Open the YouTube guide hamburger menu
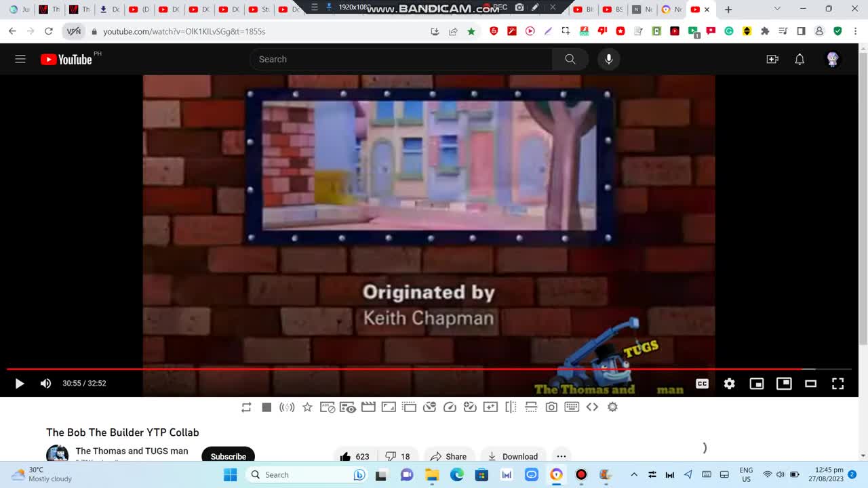The width and height of the screenshot is (868, 488). coord(20,59)
